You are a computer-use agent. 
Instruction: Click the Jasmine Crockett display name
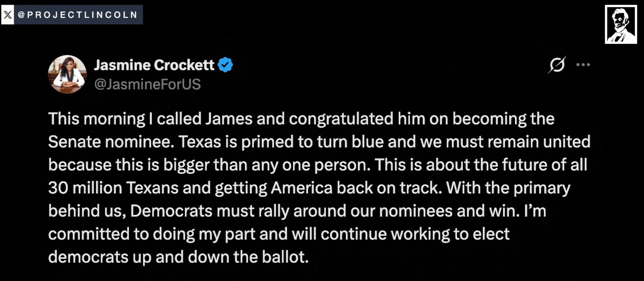click(154, 65)
